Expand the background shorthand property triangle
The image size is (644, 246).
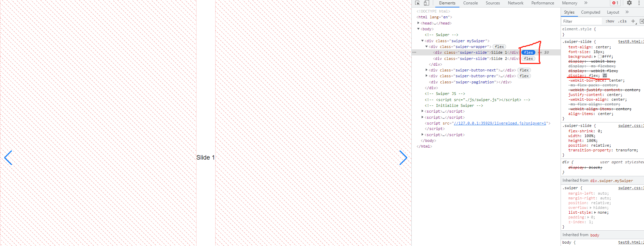[x=595, y=56]
